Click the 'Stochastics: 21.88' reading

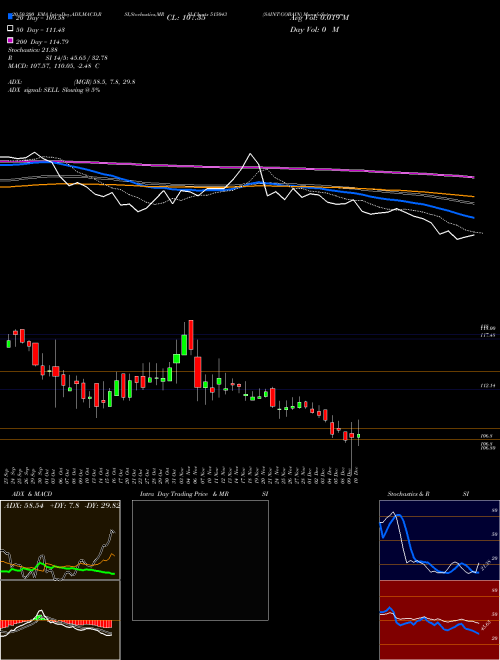32,50
